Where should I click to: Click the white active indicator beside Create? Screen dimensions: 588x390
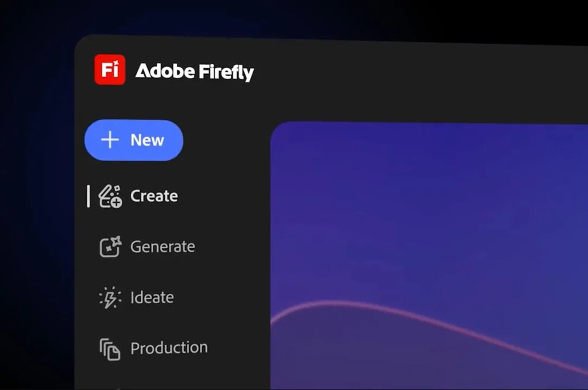click(88, 196)
